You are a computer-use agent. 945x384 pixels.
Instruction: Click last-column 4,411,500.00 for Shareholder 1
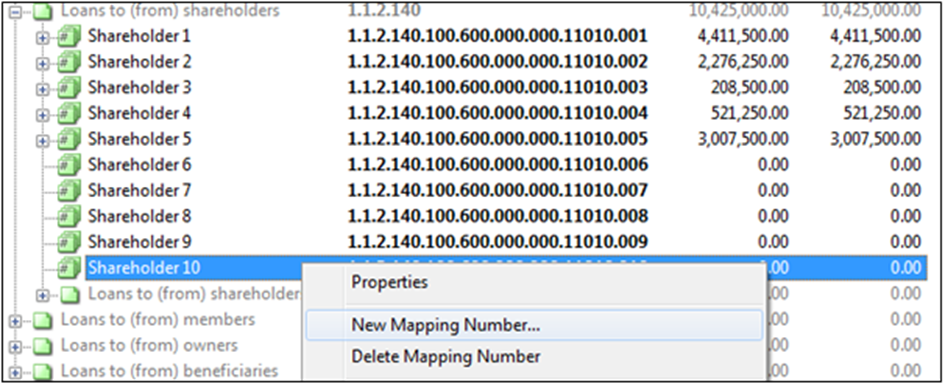(x=875, y=36)
